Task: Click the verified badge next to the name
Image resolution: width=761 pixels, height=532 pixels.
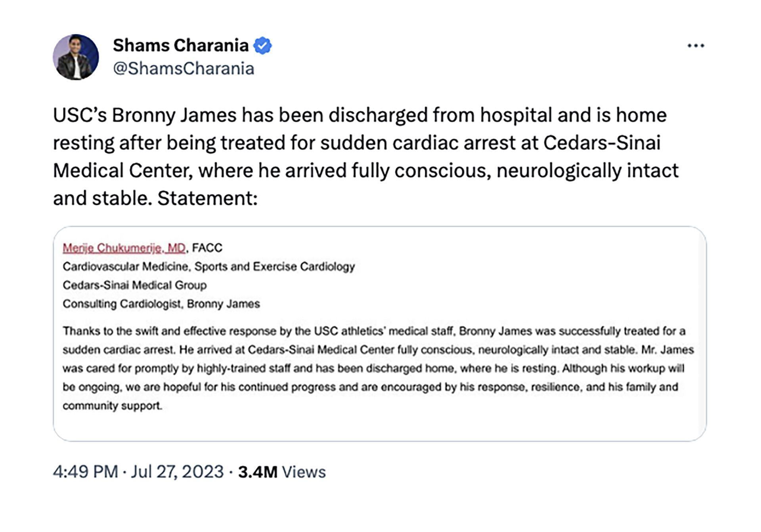Action: [262, 45]
